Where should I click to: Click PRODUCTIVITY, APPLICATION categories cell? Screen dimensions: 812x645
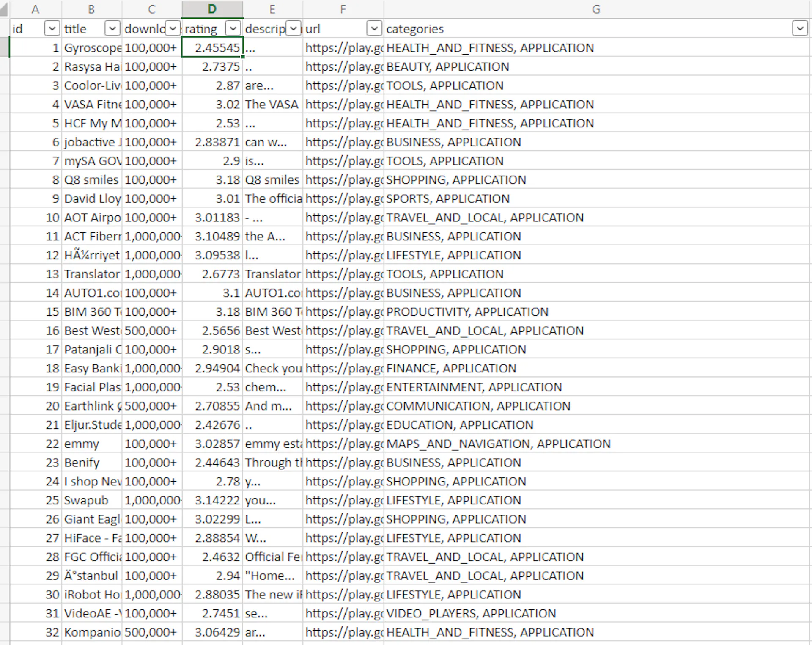pyautogui.click(x=597, y=311)
